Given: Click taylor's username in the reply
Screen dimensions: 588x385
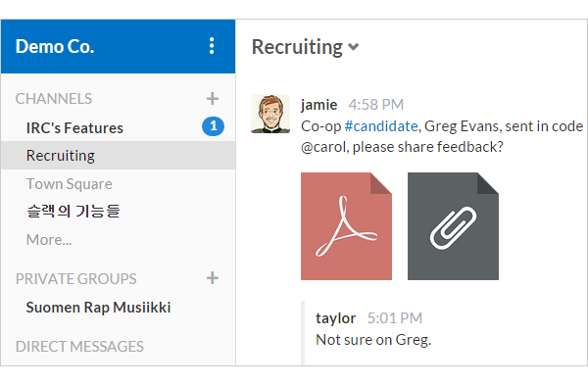Looking at the screenshot, I should coord(335,318).
